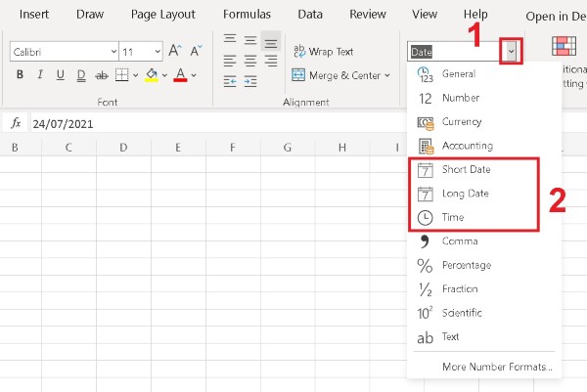Screen dimensions: 587x392
Task: Click the Wrap Text button
Action: (323, 51)
